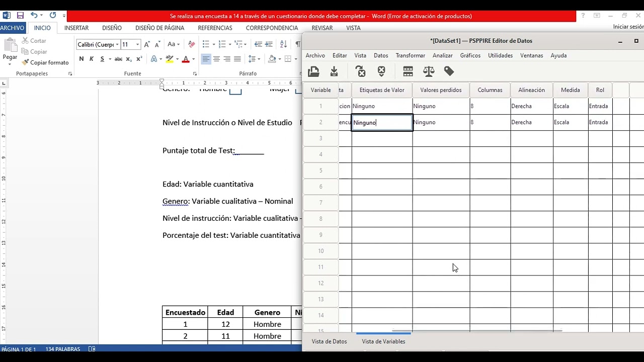Open the Change Case (Aa) dropdown
The image size is (644, 362).
(174, 44)
